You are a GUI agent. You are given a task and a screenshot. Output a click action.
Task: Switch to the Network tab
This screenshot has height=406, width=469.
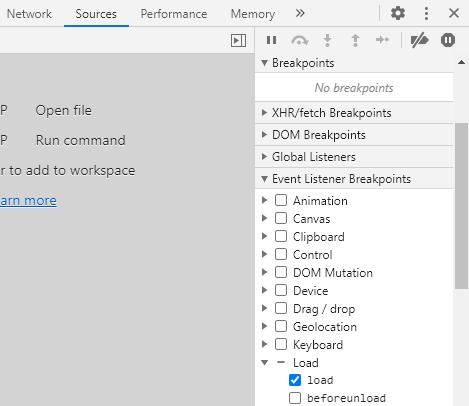tap(29, 14)
